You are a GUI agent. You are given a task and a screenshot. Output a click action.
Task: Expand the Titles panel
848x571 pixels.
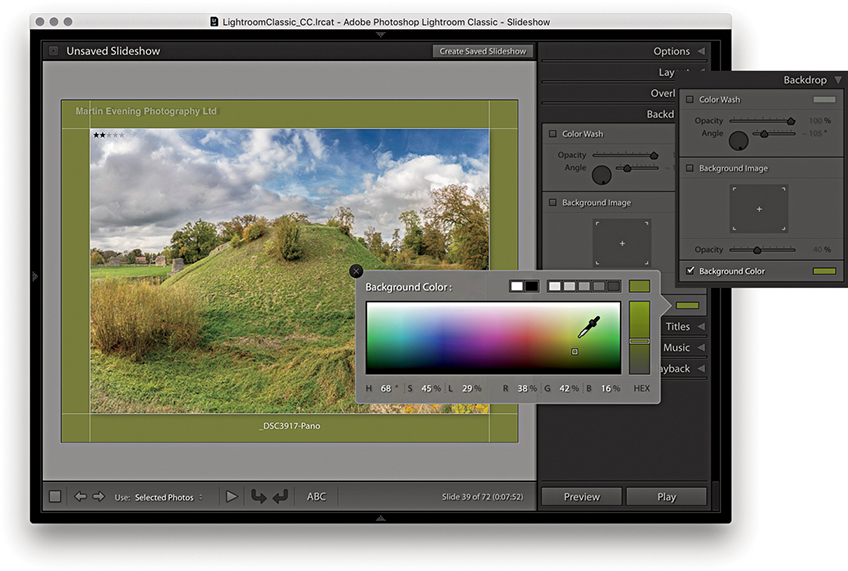[700, 326]
